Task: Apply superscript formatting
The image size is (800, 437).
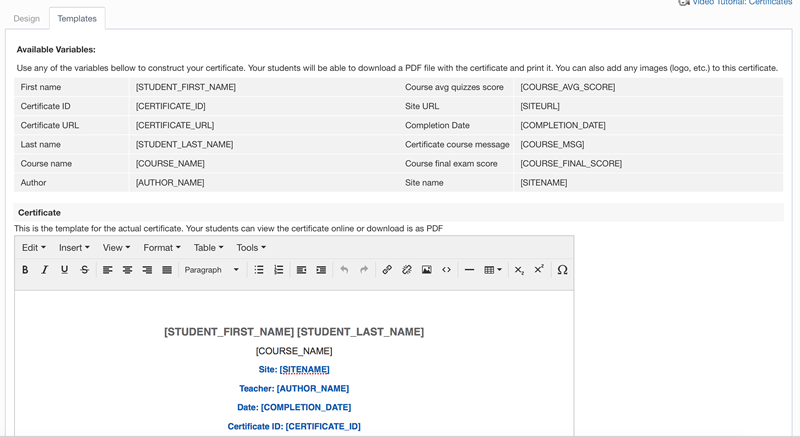Action: [x=539, y=270]
